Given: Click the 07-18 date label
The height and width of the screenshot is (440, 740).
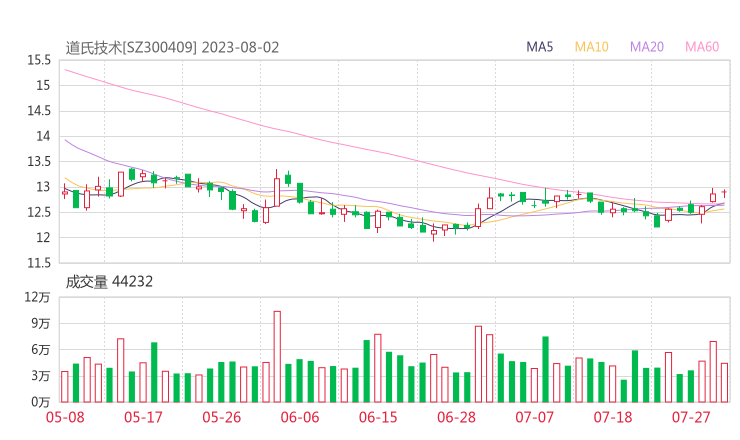Looking at the screenshot, I should pyautogui.click(x=613, y=417).
